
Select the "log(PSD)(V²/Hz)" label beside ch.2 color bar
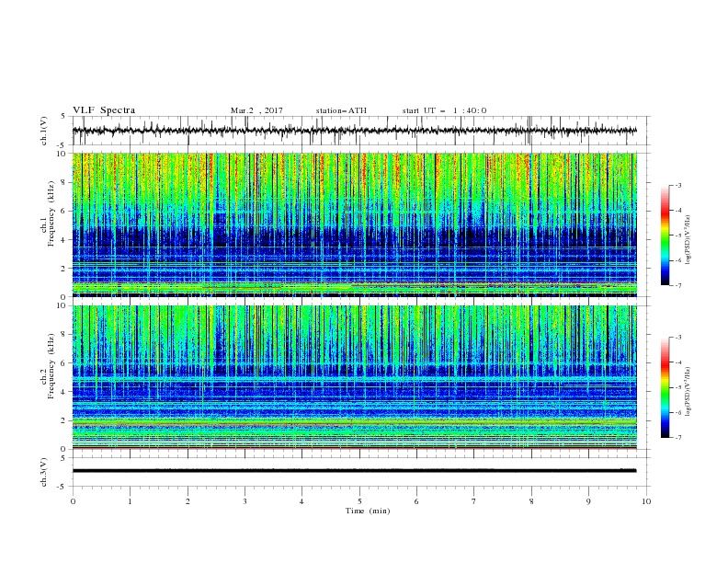coord(688,392)
